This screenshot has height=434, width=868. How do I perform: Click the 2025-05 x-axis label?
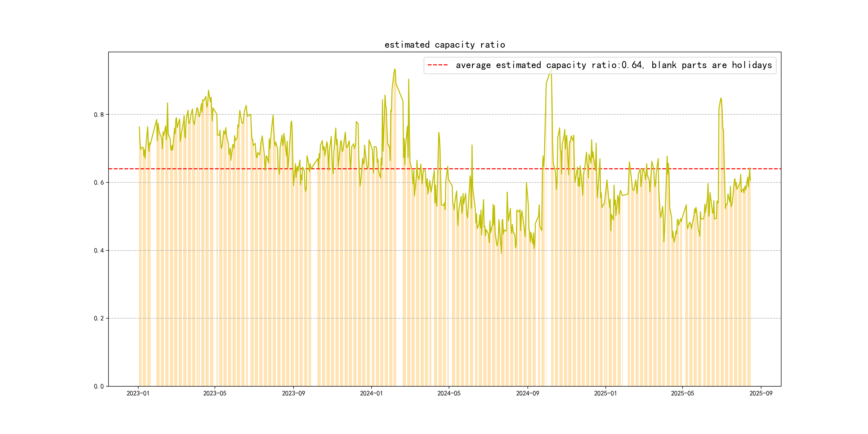point(682,393)
